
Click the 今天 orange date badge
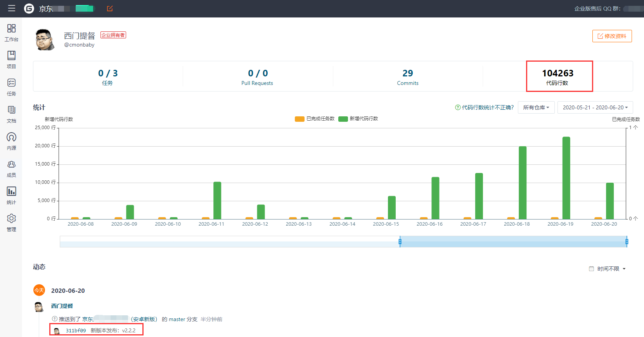coord(39,290)
